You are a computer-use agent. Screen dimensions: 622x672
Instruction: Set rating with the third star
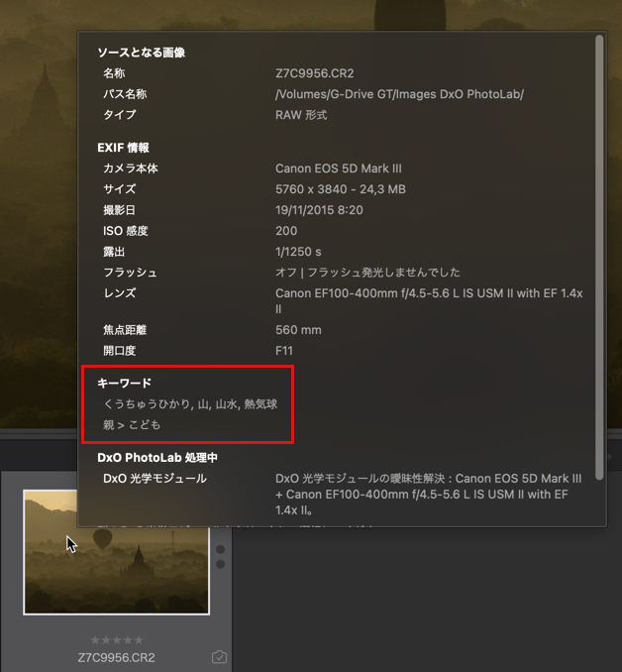click(x=117, y=640)
